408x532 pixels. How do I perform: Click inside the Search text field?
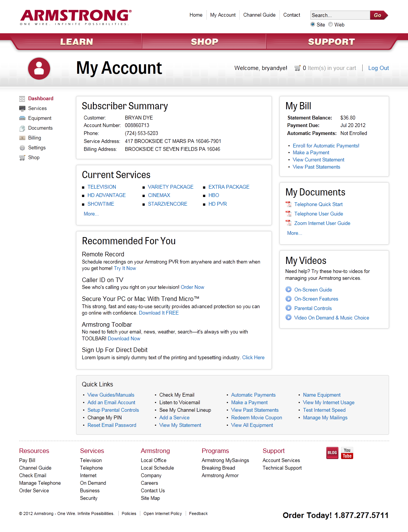coord(339,15)
